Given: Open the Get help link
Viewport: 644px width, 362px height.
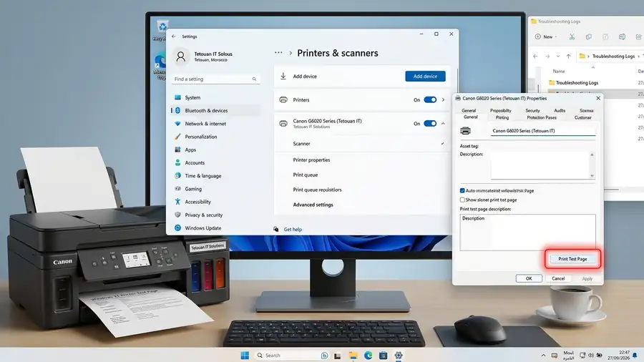Looking at the screenshot, I should tap(293, 230).
